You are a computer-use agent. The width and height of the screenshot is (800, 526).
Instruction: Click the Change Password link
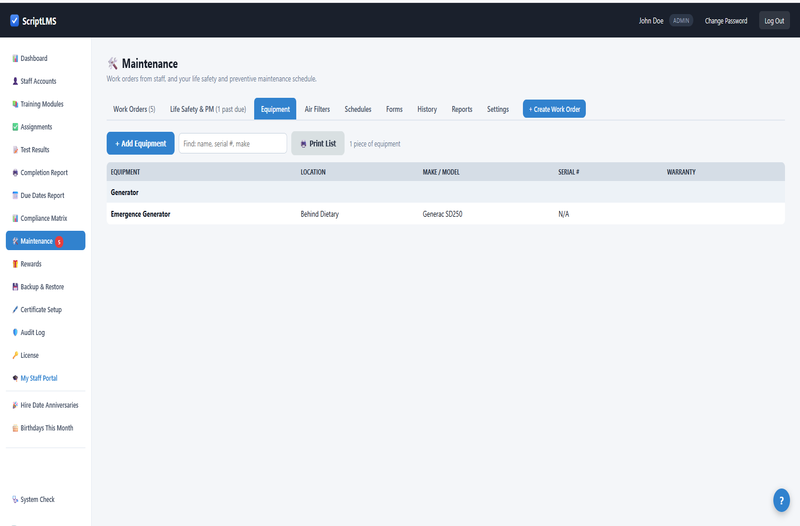click(726, 21)
